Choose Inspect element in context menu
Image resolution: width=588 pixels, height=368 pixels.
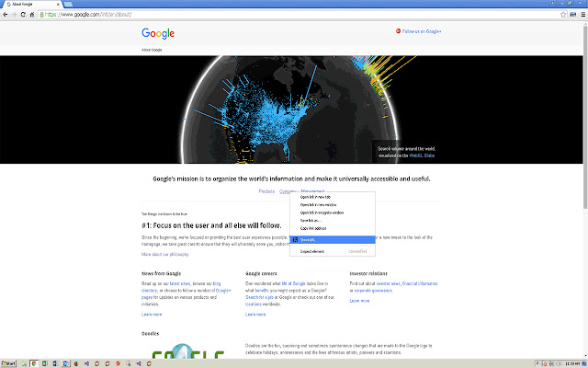[333, 251]
